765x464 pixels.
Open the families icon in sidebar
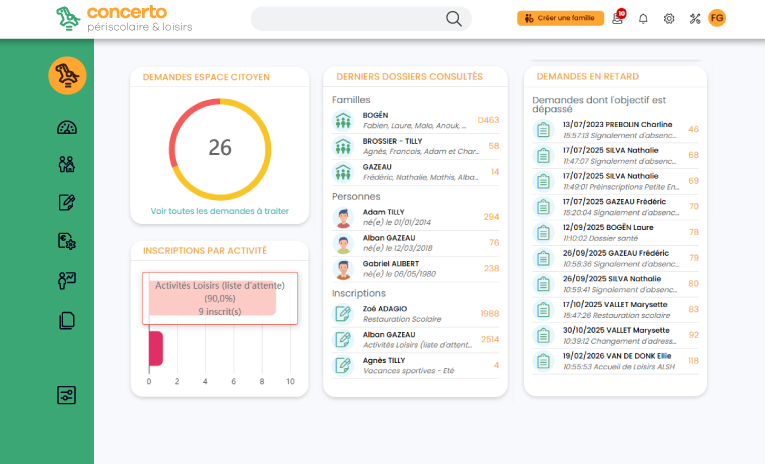(x=67, y=164)
